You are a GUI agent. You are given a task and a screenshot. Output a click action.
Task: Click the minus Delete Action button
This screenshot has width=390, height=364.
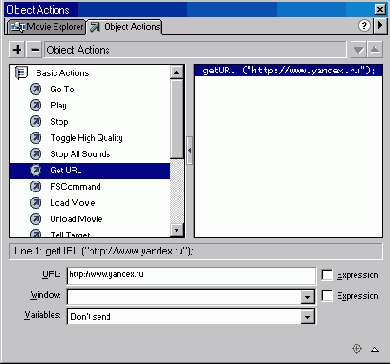(35, 50)
